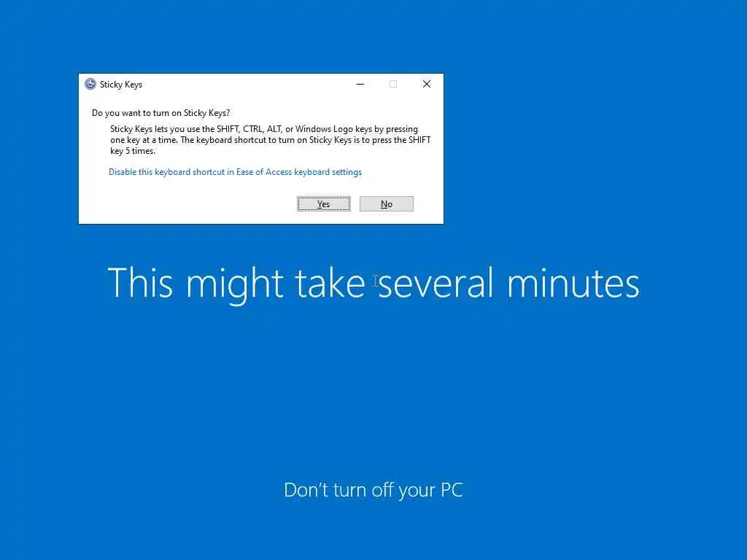This screenshot has width=747, height=560.
Task: Close the Sticky Keys dialog with X
Action: click(426, 85)
